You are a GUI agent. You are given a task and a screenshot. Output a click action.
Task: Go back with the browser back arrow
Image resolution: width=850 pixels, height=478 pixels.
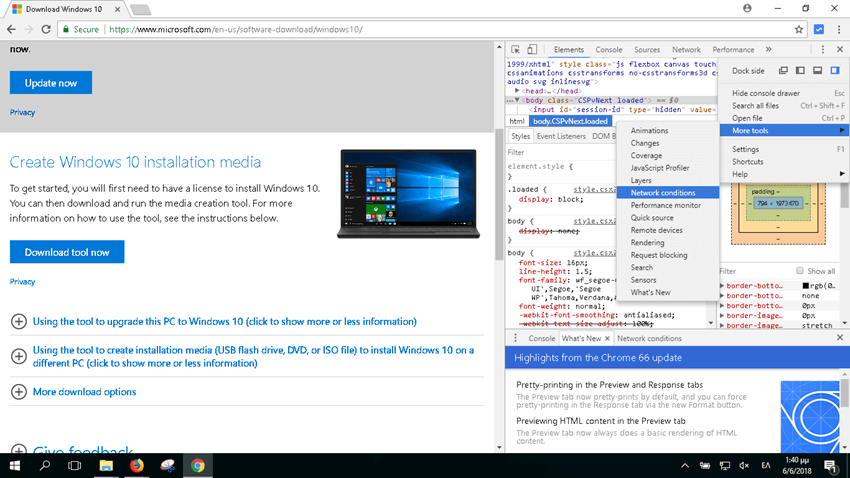[11, 29]
